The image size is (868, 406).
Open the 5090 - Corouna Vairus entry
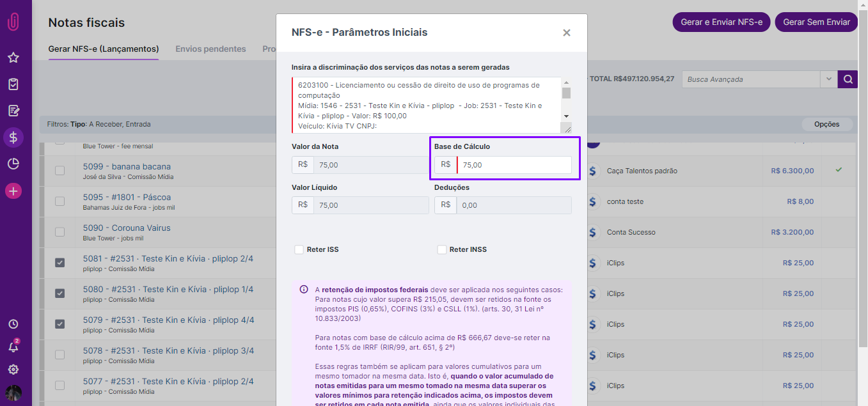point(127,228)
